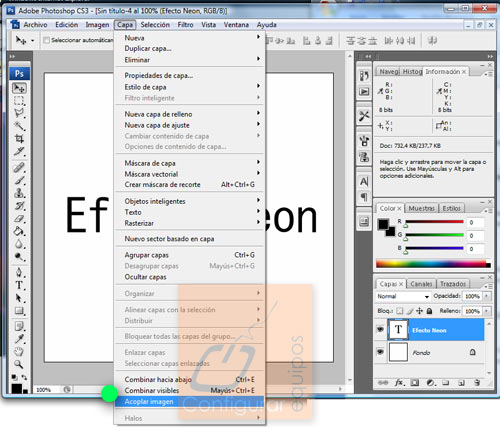The height and width of the screenshot is (427, 500).
Task: Hide the Fondo layer eye
Action: pos(380,352)
